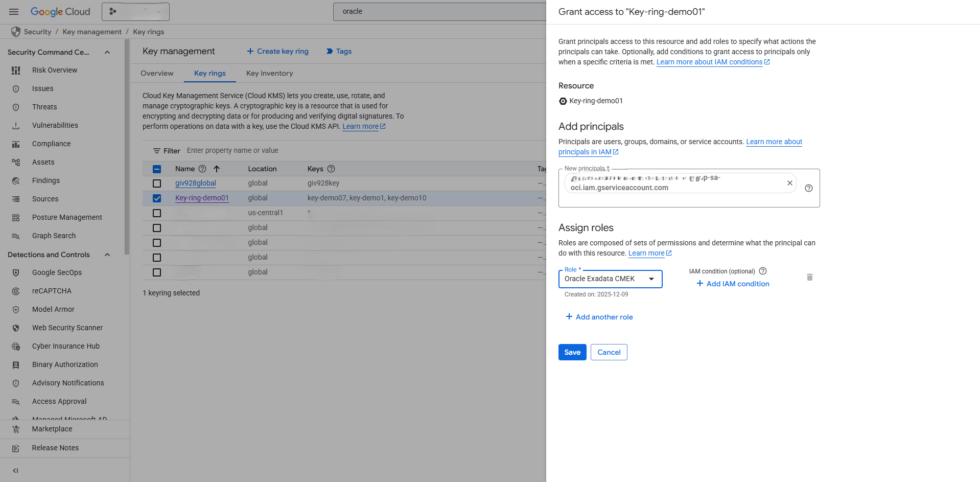This screenshot has height=482, width=980.
Task: Select Threats in Security Command Center
Action: (x=44, y=107)
